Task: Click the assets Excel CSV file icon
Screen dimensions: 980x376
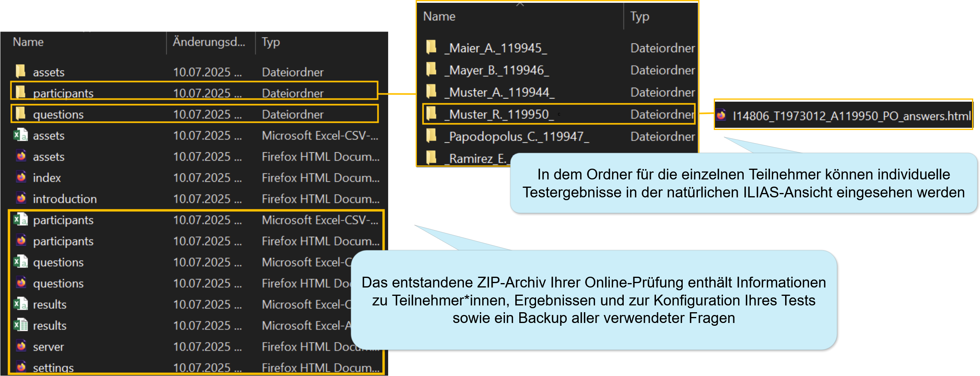Action: pos(20,135)
